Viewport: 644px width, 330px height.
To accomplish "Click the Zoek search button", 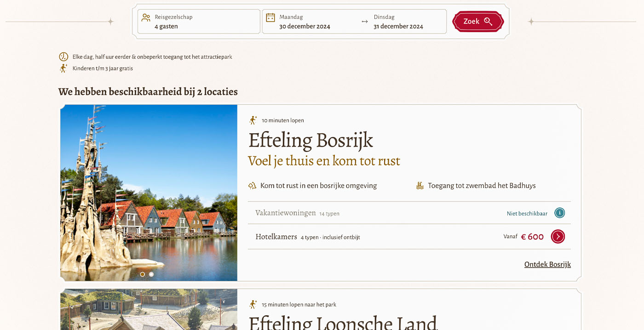I will pos(478,22).
